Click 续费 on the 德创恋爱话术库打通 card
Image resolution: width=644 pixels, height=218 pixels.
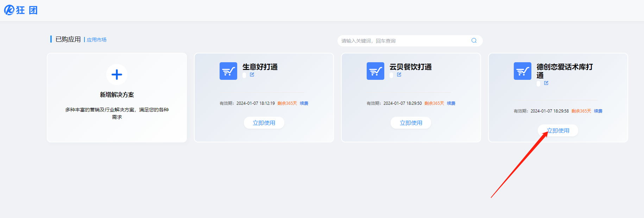coord(598,111)
